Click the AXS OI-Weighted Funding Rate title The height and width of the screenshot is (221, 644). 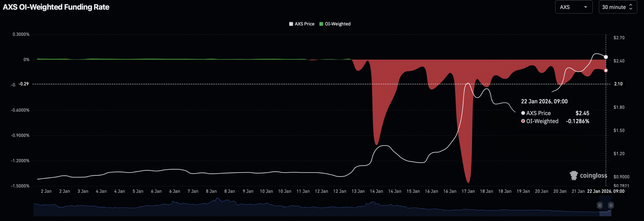click(x=56, y=7)
